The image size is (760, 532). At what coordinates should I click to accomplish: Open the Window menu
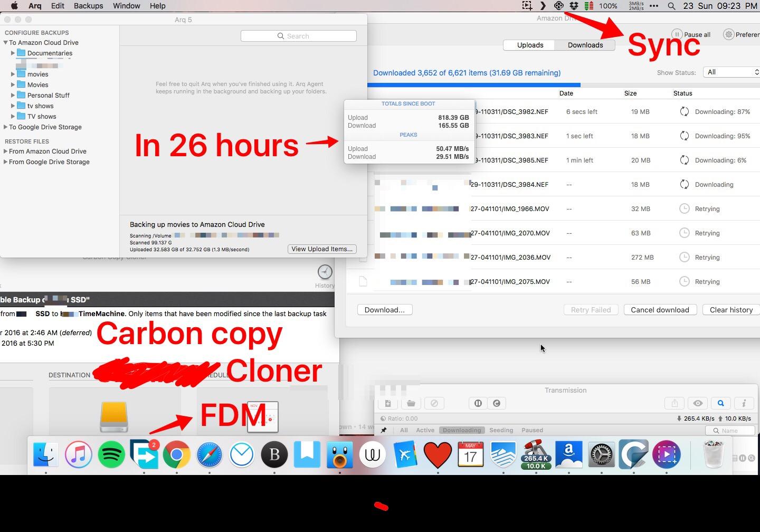tap(127, 6)
